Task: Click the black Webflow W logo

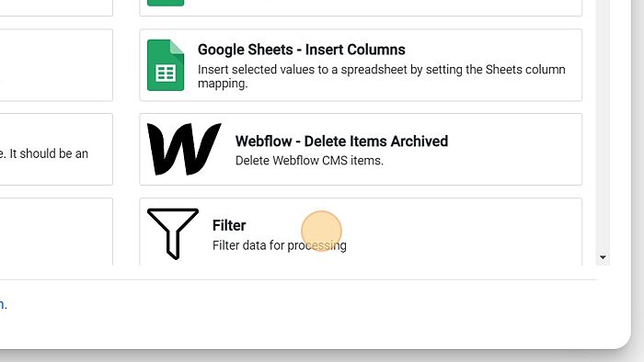Action: (184, 149)
